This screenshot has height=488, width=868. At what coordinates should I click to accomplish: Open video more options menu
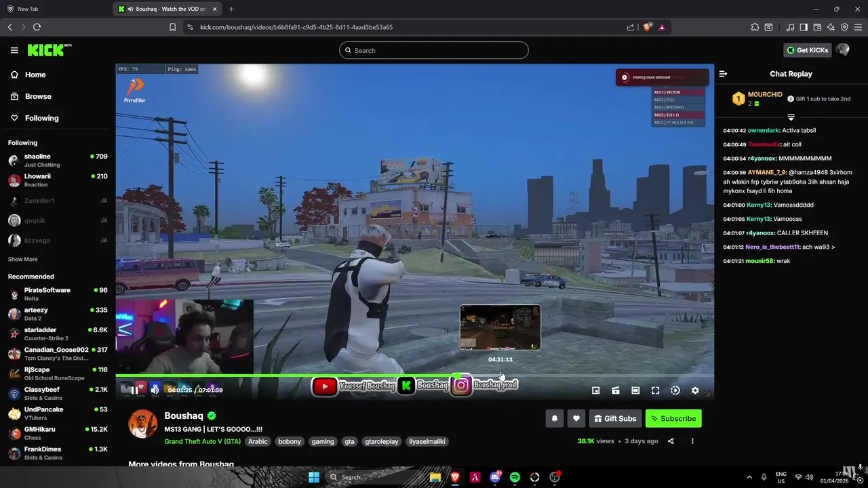click(692, 441)
